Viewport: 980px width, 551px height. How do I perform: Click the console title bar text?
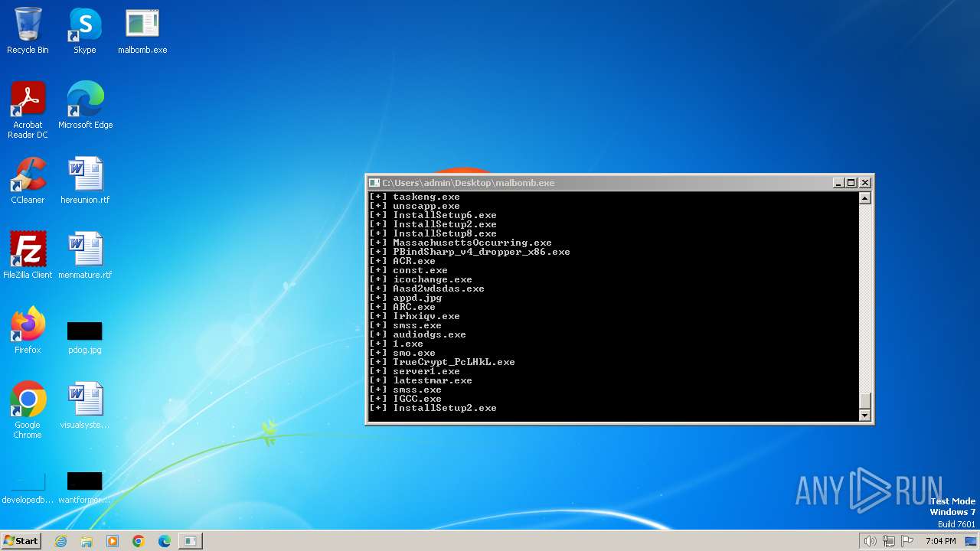[469, 183]
